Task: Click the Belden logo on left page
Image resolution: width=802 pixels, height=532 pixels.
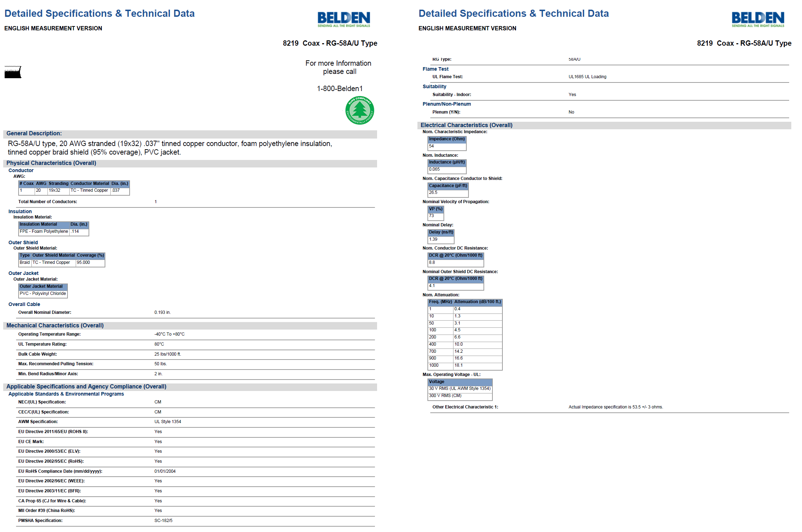Action: [344, 19]
